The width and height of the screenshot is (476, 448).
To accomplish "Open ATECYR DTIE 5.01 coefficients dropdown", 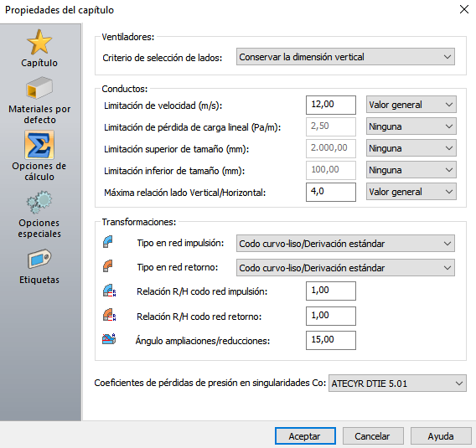I will point(397,383).
